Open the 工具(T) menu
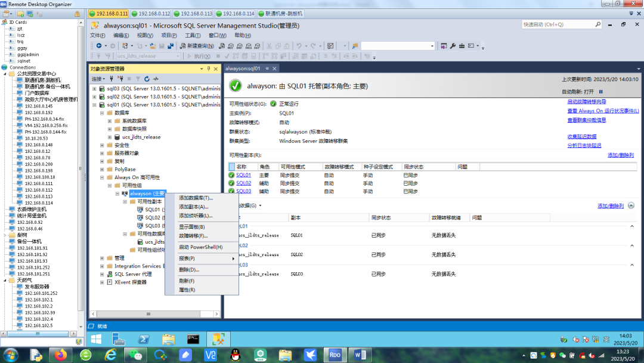Screen dimensions: 644x363 193,35
